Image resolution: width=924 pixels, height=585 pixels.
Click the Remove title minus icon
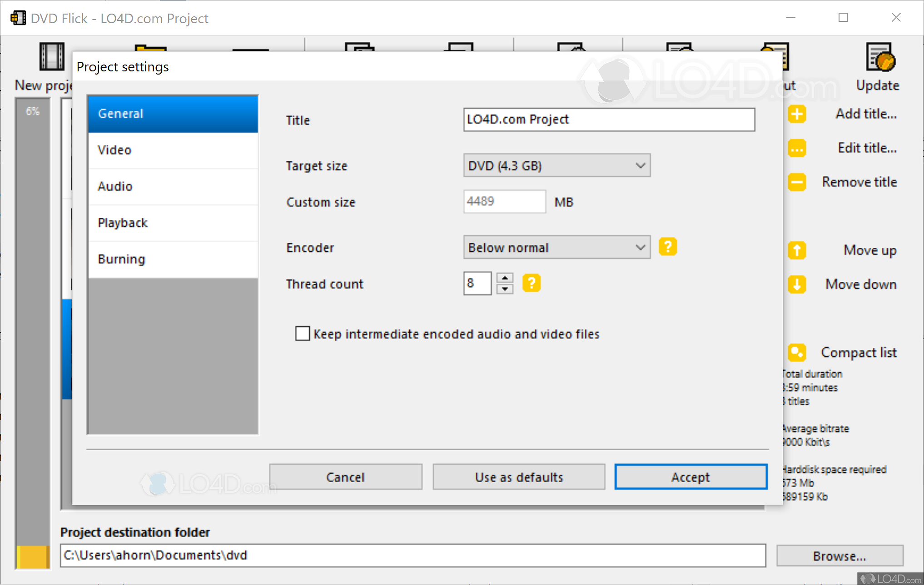click(x=797, y=182)
